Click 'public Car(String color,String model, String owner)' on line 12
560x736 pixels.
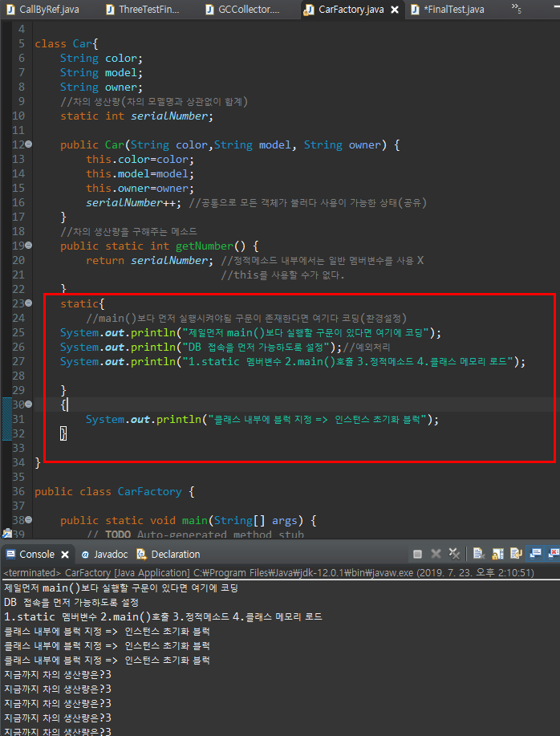(223, 145)
